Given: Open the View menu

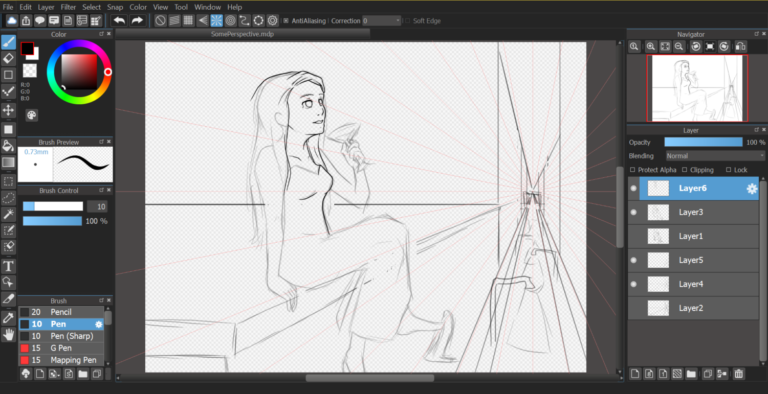Looking at the screenshot, I should click(161, 7).
